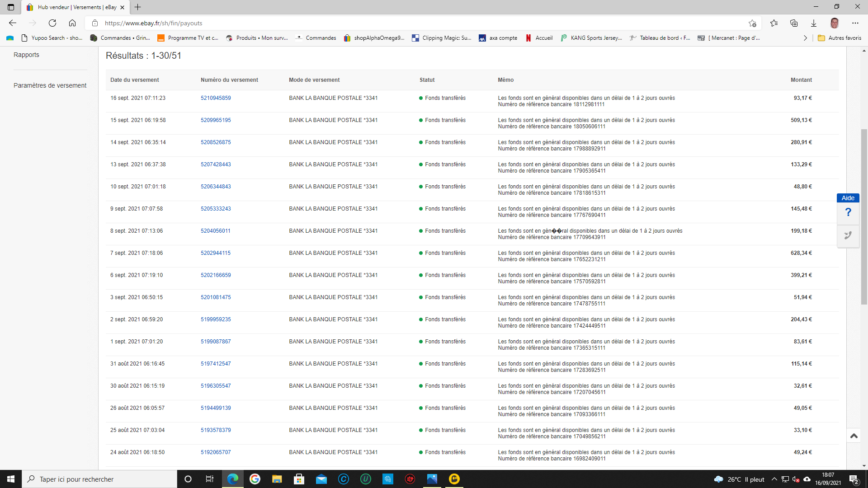868x488 pixels.
Task: Open Rapports in the left sidebar
Action: click(x=26, y=55)
